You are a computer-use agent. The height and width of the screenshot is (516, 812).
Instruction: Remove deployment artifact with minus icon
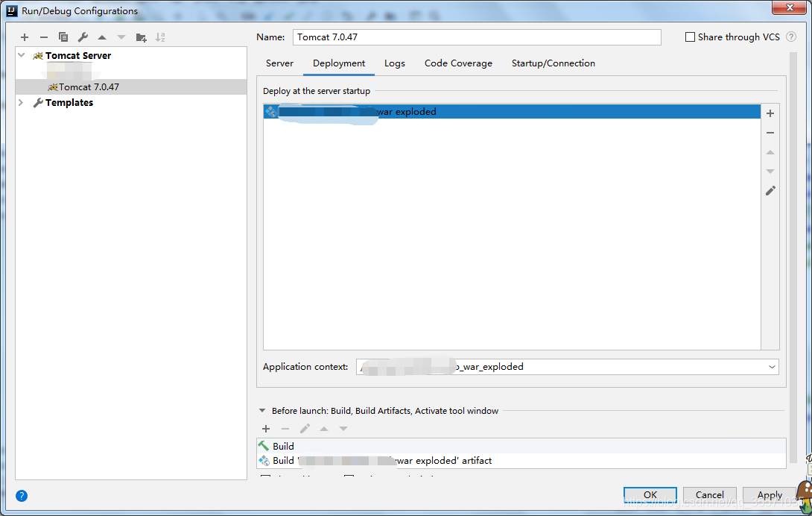point(770,133)
